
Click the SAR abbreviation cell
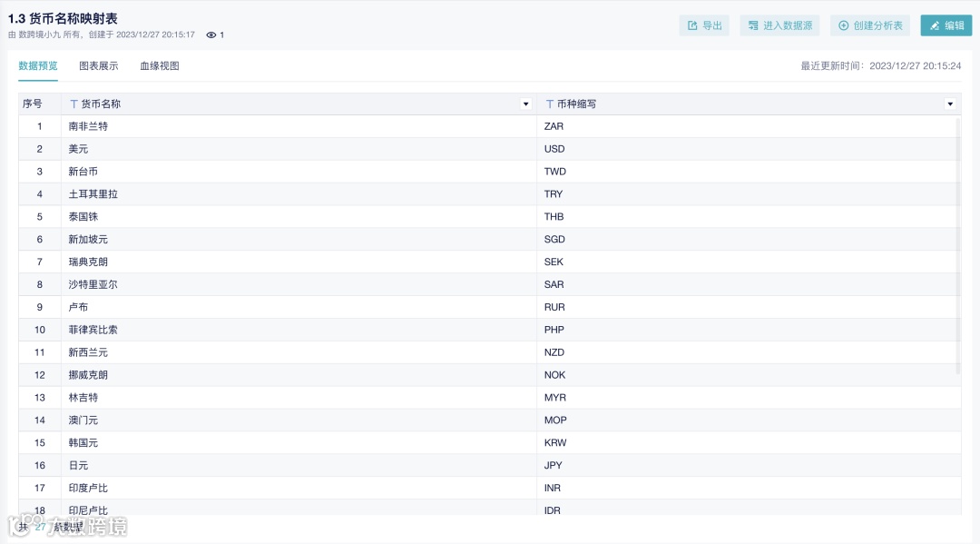(749, 284)
